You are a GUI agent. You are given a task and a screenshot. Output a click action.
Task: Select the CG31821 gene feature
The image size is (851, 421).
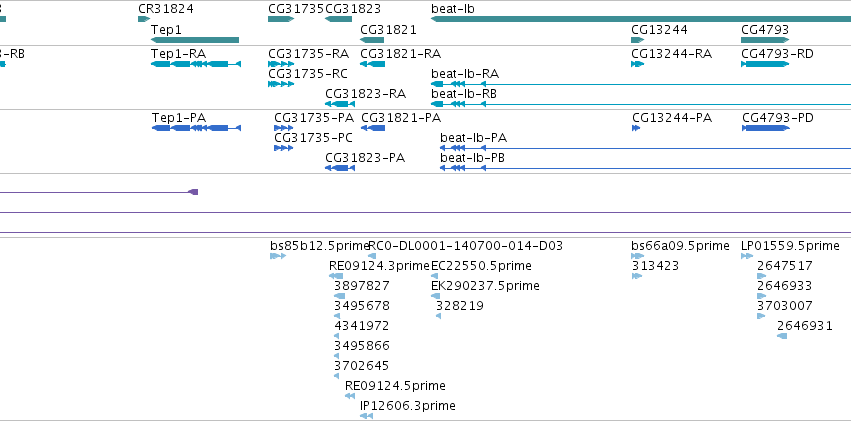[x=372, y=40]
